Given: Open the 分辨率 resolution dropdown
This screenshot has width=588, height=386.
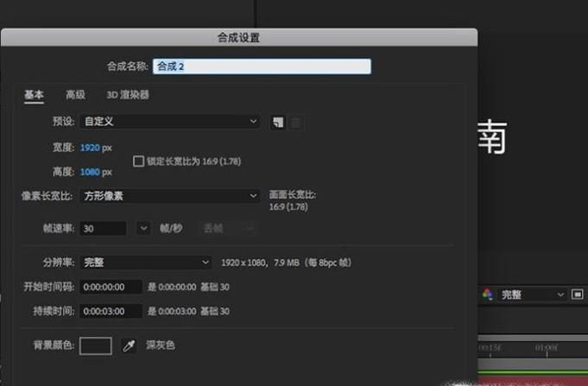Looking at the screenshot, I should (145, 262).
